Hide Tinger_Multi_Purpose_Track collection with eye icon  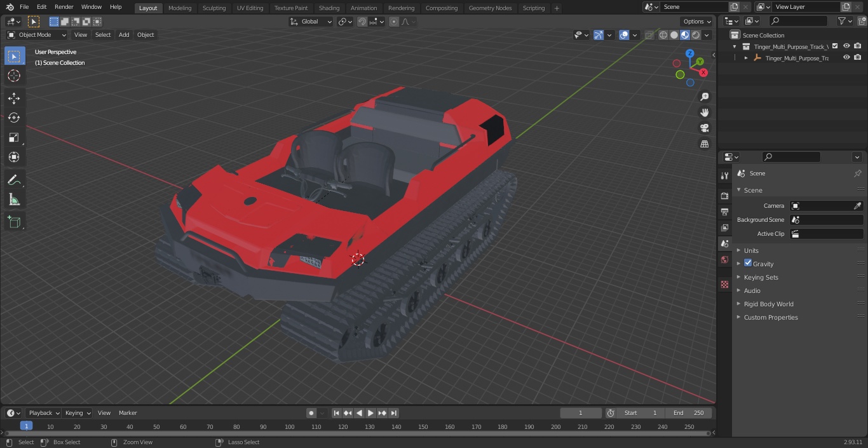[846, 46]
